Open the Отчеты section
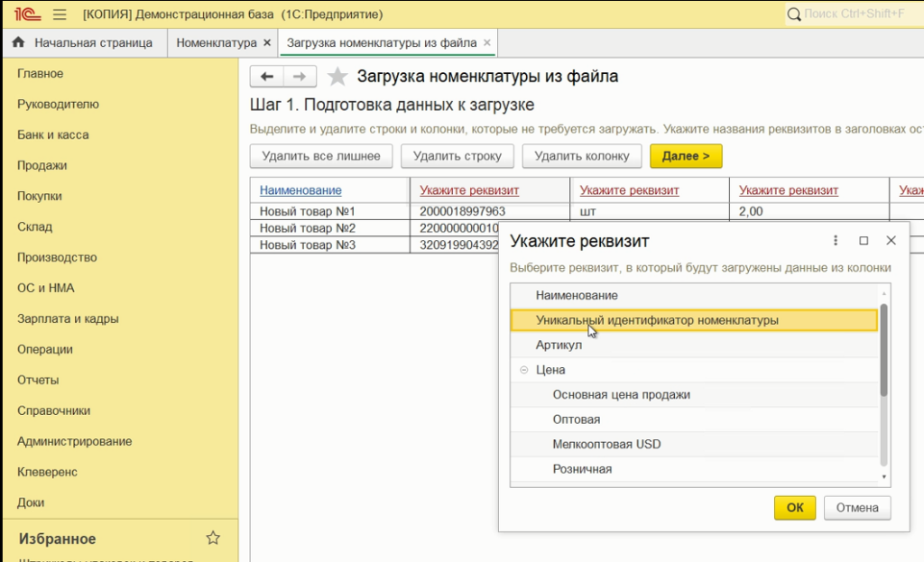924x562 pixels. click(38, 380)
